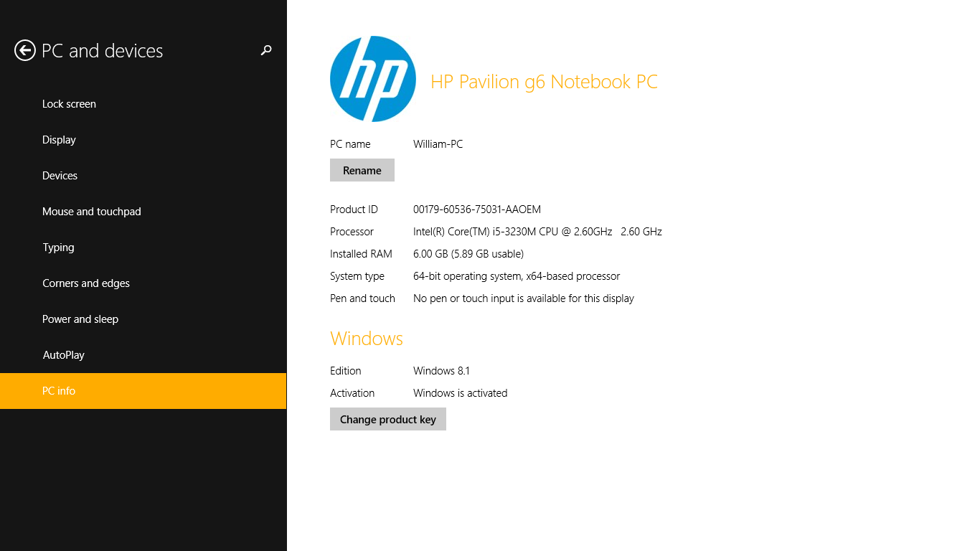Open search with the magnifier icon
This screenshot has height=551, width=980.
point(266,50)
